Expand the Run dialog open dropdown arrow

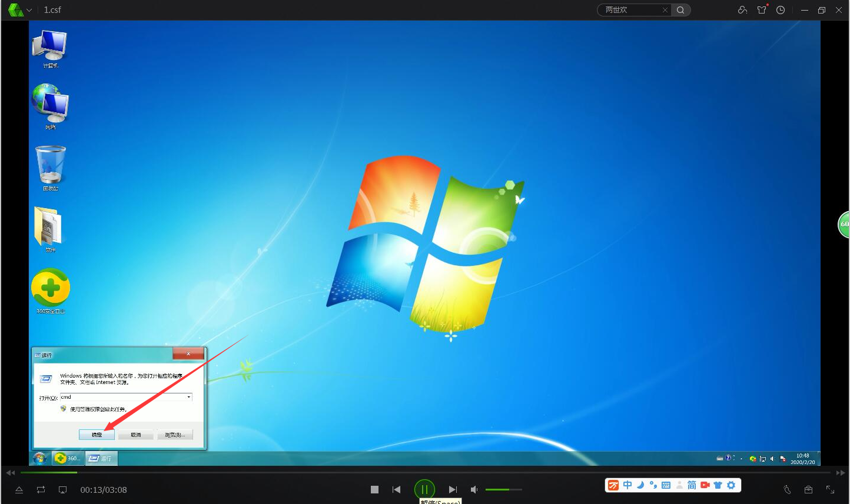[189, 397]
